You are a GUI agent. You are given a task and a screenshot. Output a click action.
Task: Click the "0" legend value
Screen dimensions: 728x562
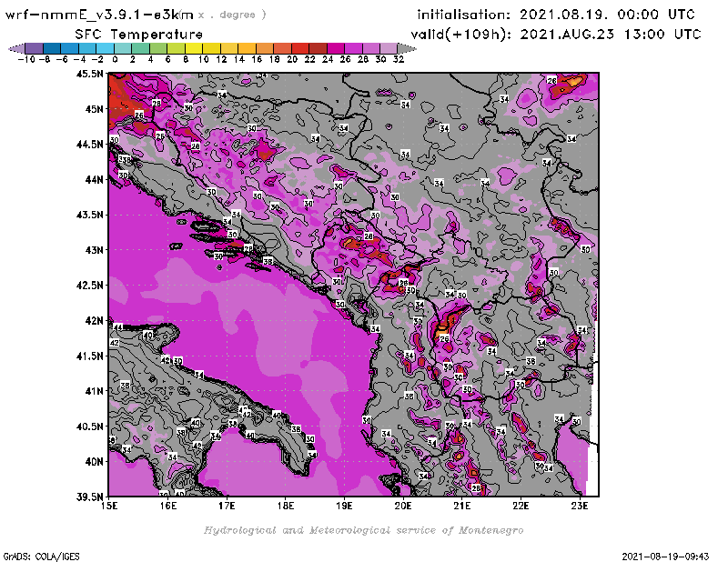coord(116,60)
